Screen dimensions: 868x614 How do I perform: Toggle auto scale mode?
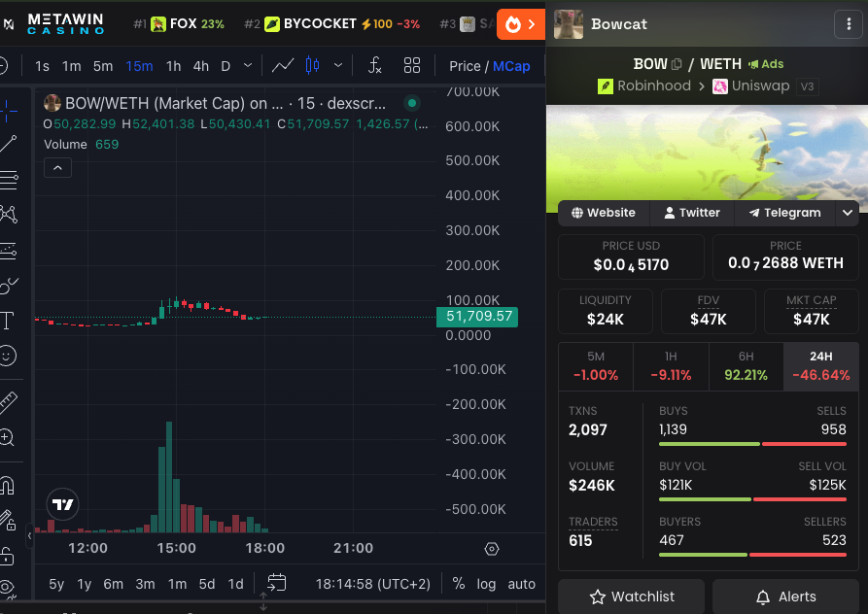tap(521, 584)
